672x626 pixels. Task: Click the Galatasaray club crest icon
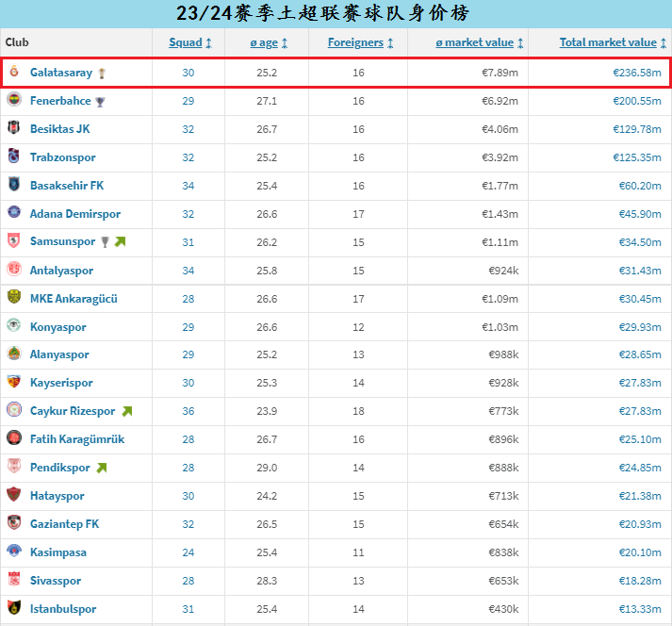point(14,71)
